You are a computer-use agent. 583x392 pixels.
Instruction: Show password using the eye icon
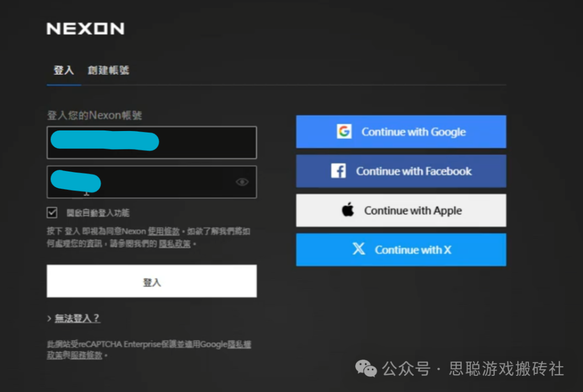tap(242, 182)
